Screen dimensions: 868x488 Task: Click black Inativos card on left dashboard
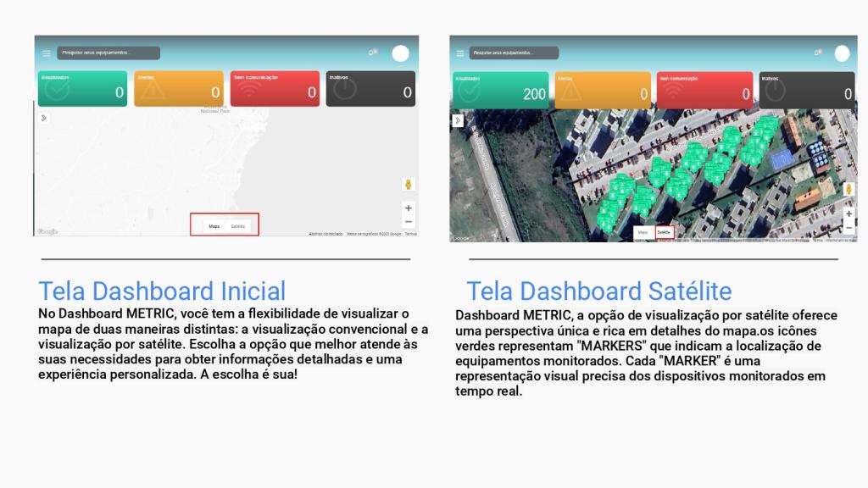coord(370,89)
